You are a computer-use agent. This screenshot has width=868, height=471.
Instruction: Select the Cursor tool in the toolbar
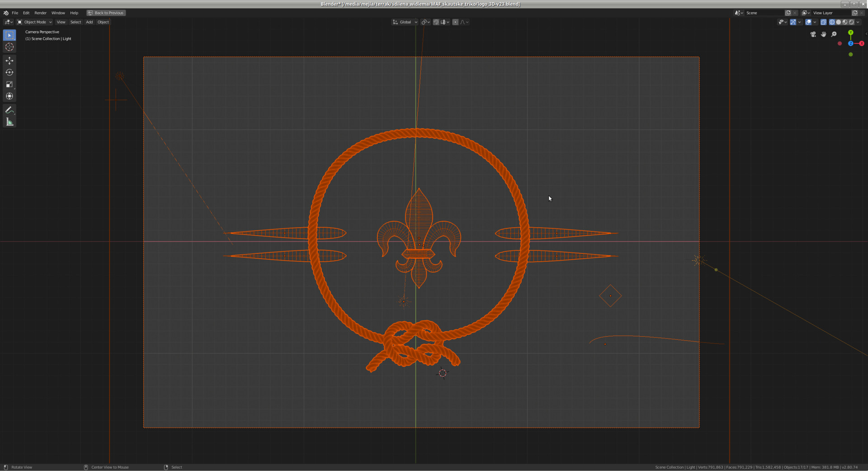tap(9, 47)
